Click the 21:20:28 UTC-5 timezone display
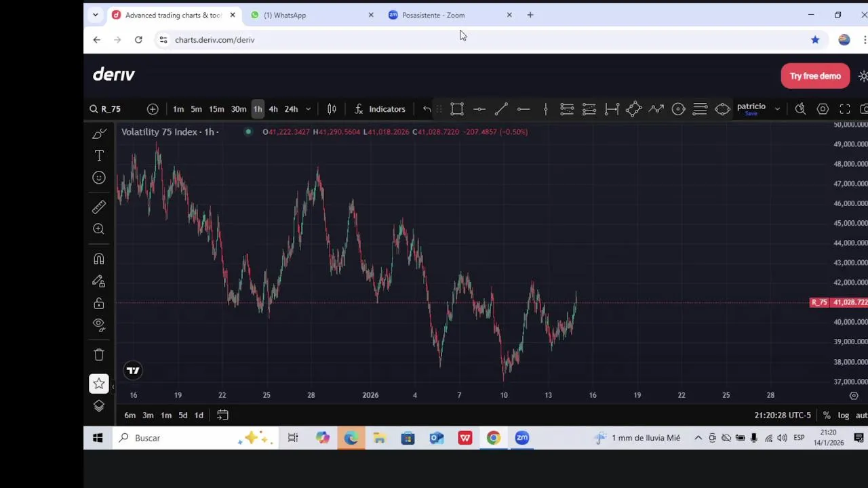This screenshot has height=488, width=868. (783, 415)
